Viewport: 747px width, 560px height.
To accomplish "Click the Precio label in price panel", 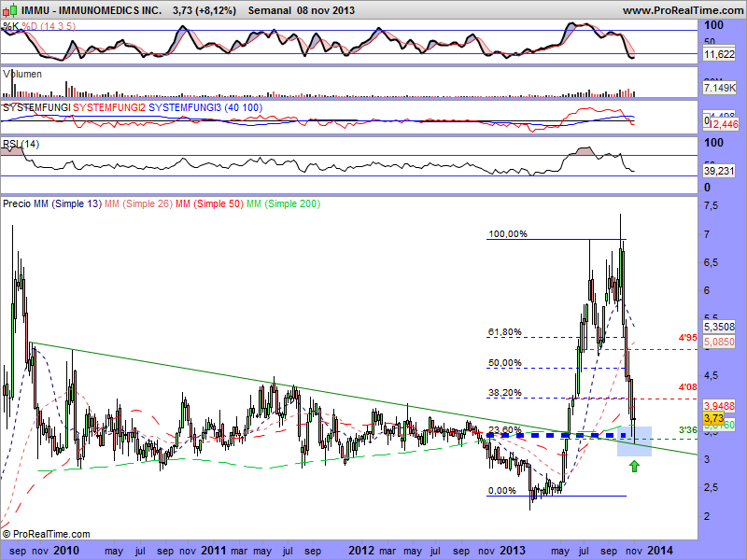I will pyautogui.click(x=17, y=203).
